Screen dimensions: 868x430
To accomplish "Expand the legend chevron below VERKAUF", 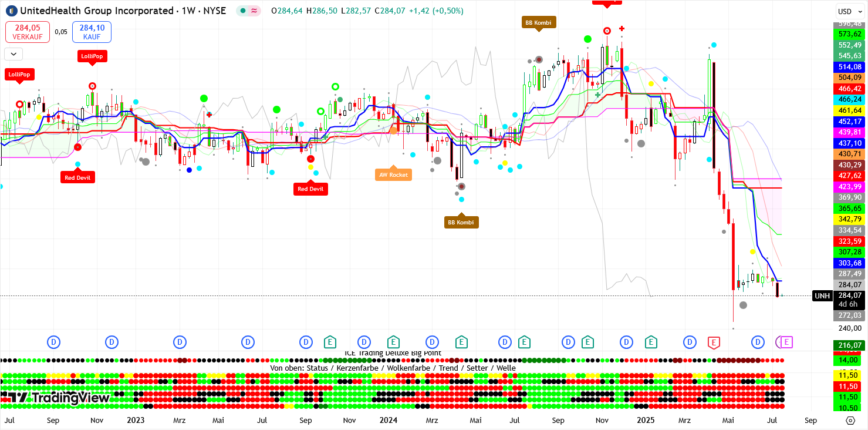I will [13, 53].
